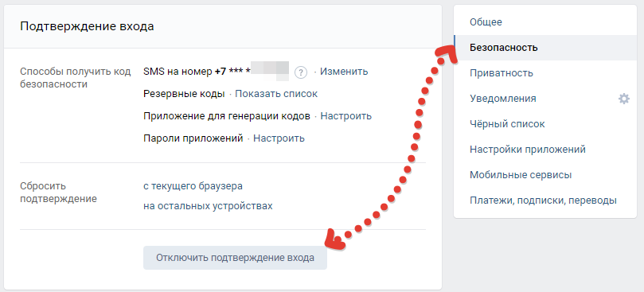Configure the code generation app
Image resolution: width=644 pixels, height=292 pixels.
click(345, 116)
